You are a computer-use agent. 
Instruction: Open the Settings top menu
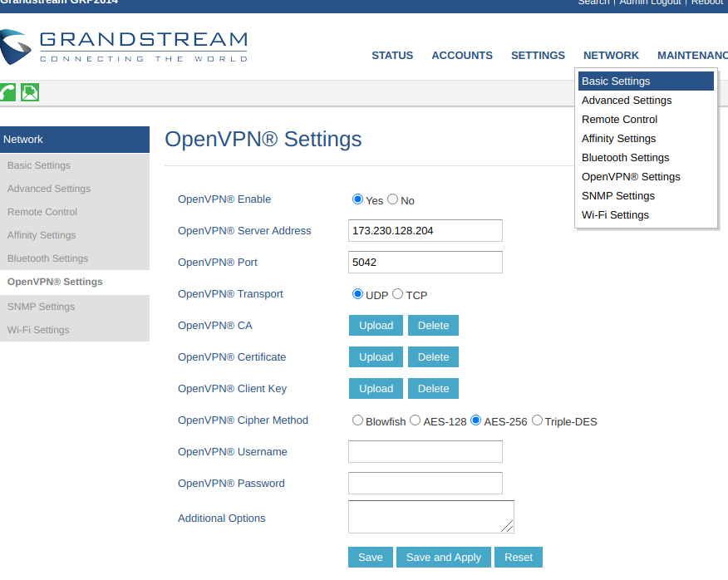click(x=538, y=56)
